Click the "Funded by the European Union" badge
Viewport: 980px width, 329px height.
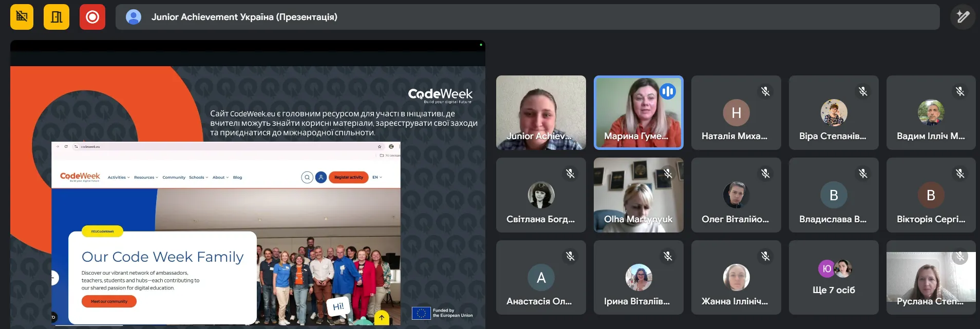click(x=442, y=313)
